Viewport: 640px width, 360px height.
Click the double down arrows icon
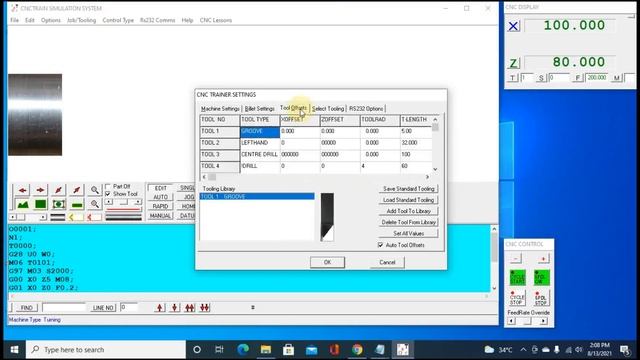[204, 307]
